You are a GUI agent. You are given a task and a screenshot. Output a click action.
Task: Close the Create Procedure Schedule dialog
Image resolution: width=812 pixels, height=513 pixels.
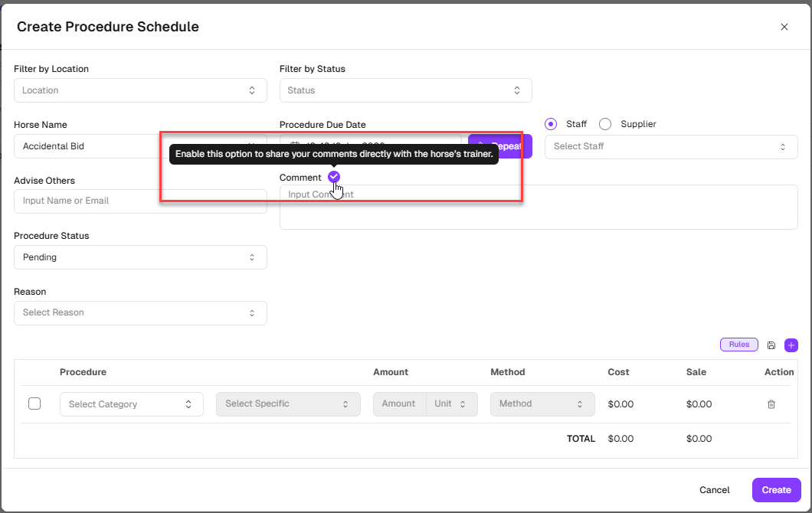click(784, 27)
